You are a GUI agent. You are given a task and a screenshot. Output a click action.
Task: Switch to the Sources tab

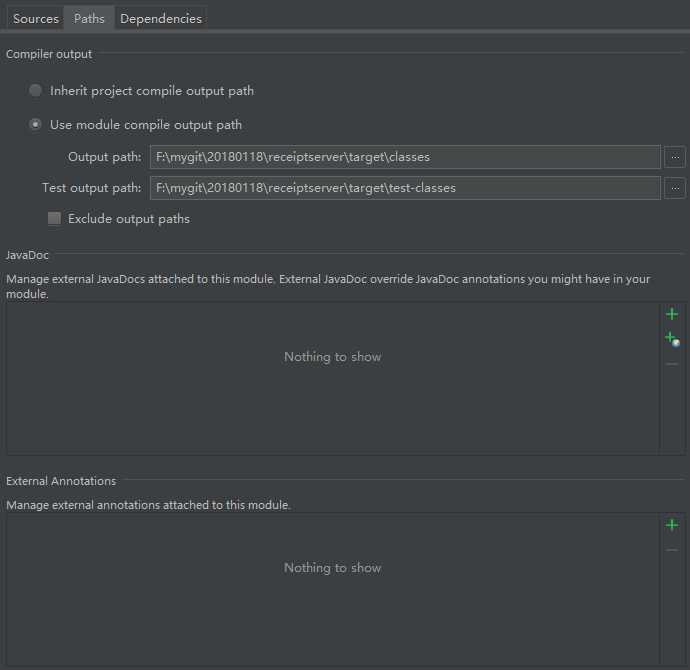pyautogui.click(x=36, y=18)
